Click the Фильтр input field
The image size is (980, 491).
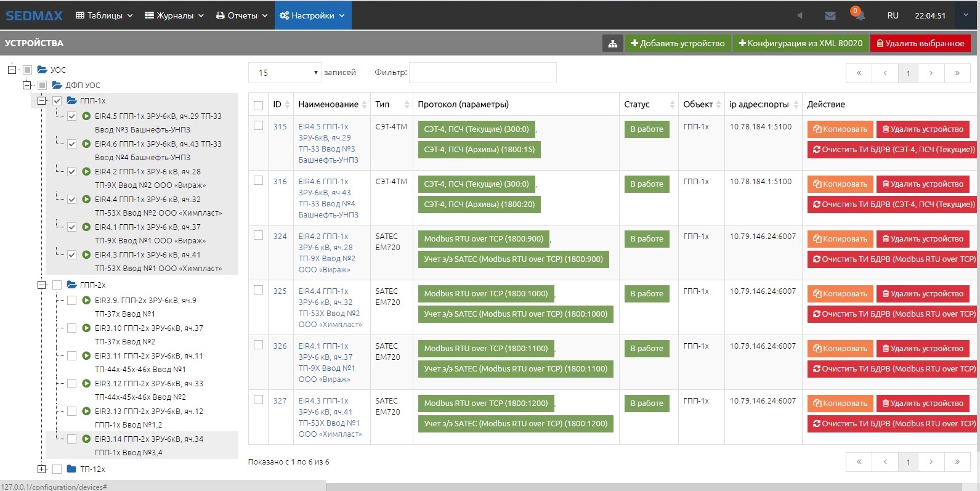(x=482, y=73)
